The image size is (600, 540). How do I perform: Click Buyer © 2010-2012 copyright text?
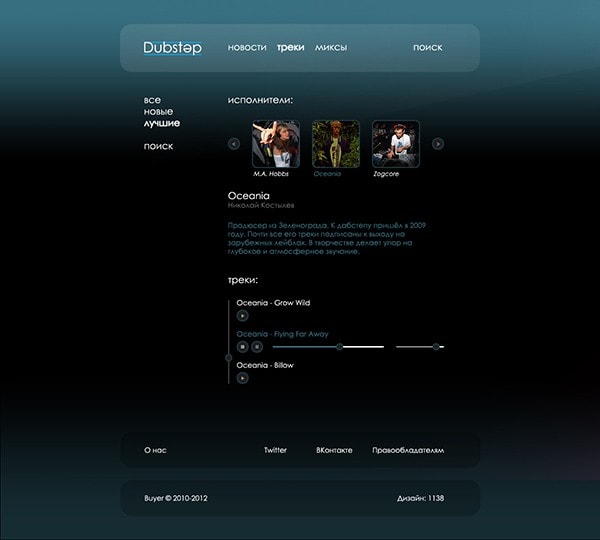176,498
